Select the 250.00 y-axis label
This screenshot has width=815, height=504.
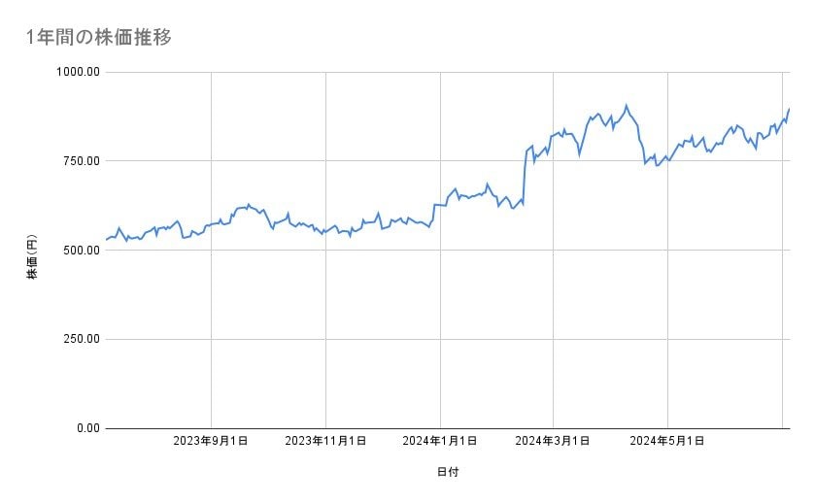[82, 339]
